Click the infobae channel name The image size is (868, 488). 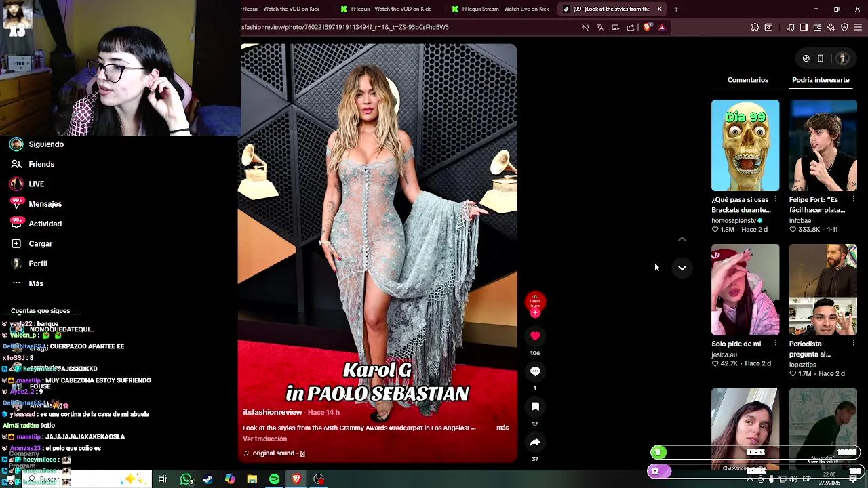click(x=800, y=220)
